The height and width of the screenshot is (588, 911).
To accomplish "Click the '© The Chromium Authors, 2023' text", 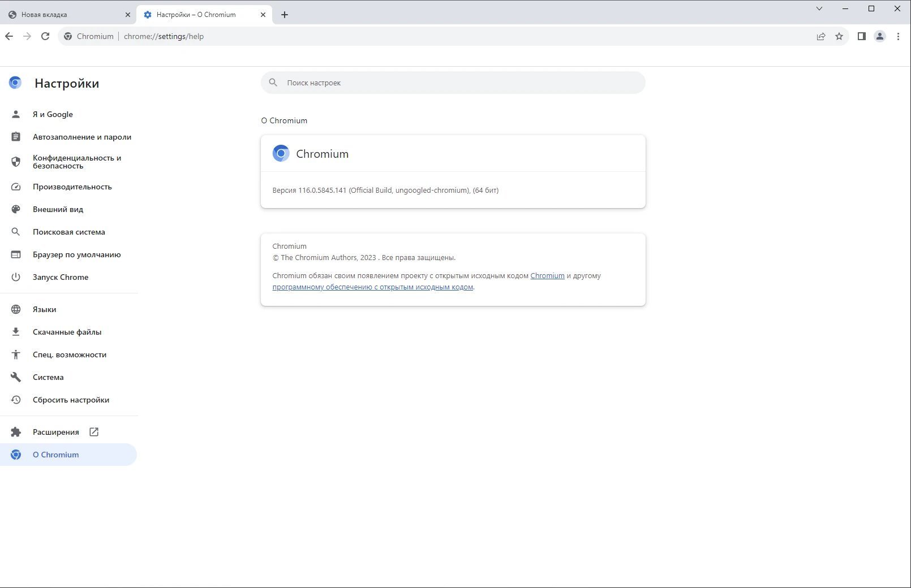I will 324,258.
